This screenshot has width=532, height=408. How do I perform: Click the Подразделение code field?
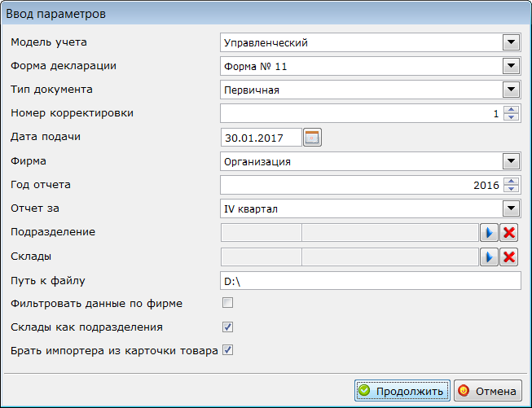262,233
